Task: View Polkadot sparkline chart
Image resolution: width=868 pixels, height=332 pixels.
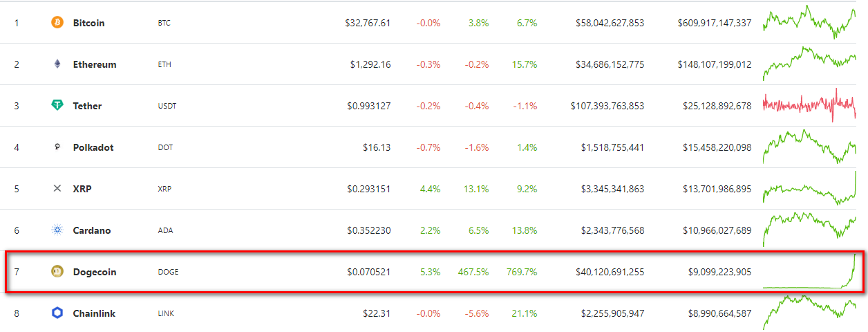Action: [809, 147]
